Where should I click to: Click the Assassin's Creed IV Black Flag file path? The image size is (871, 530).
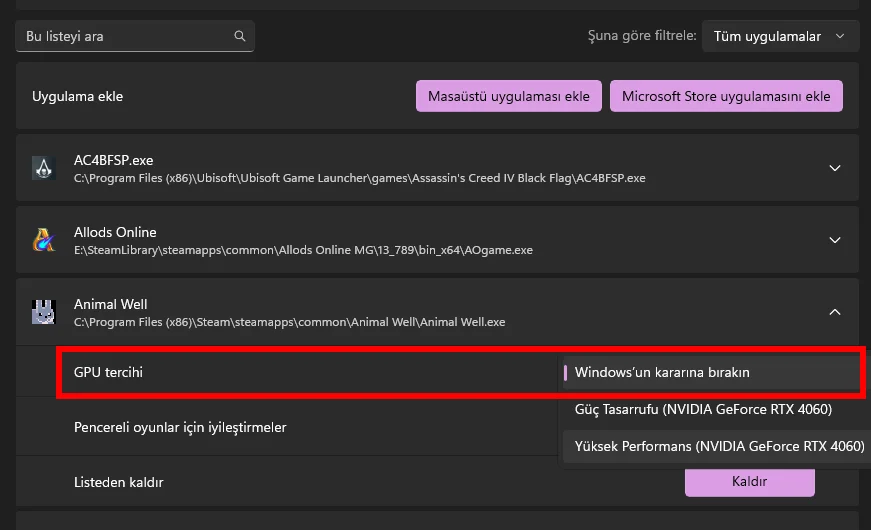click(359, 178)
